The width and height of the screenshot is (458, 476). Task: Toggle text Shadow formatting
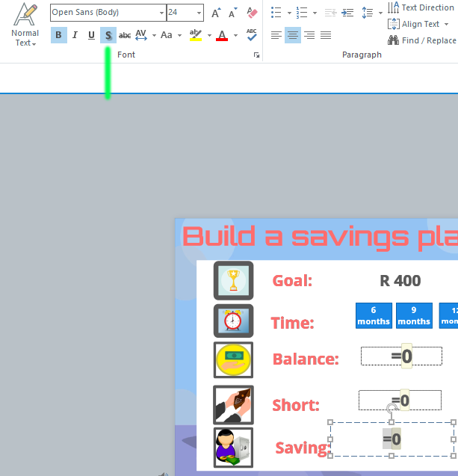[x=108, y=35]
